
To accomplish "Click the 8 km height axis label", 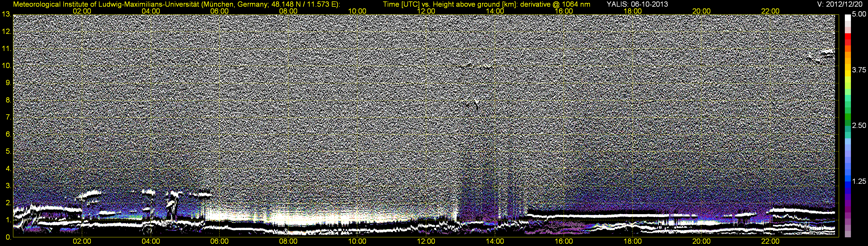I will coord(8,100).
